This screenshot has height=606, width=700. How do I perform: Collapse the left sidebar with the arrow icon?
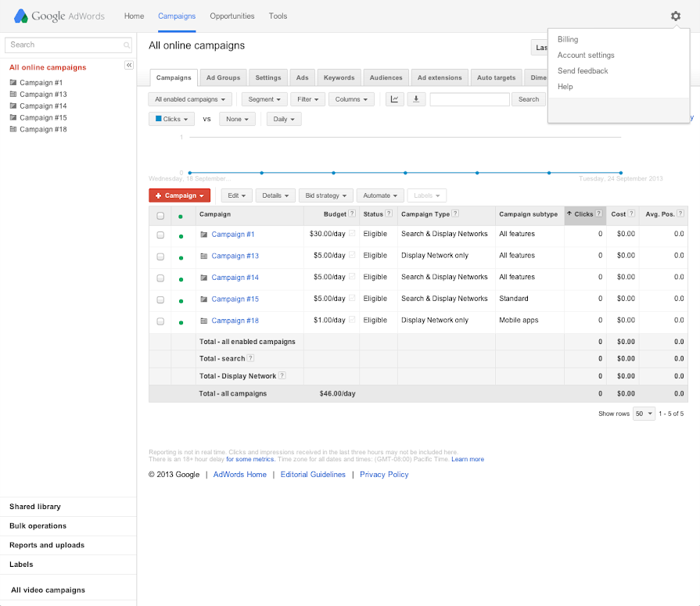pos(129,65)
